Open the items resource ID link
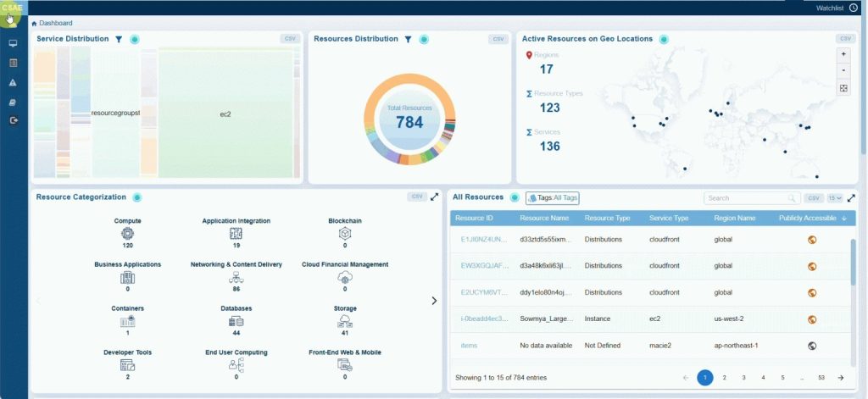Screen dimensions: 868x399 (469, 346)
